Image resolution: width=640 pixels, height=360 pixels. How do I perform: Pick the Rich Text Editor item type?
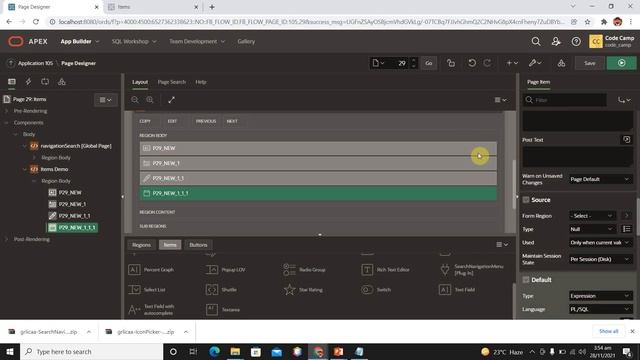[x=385, y=269]
